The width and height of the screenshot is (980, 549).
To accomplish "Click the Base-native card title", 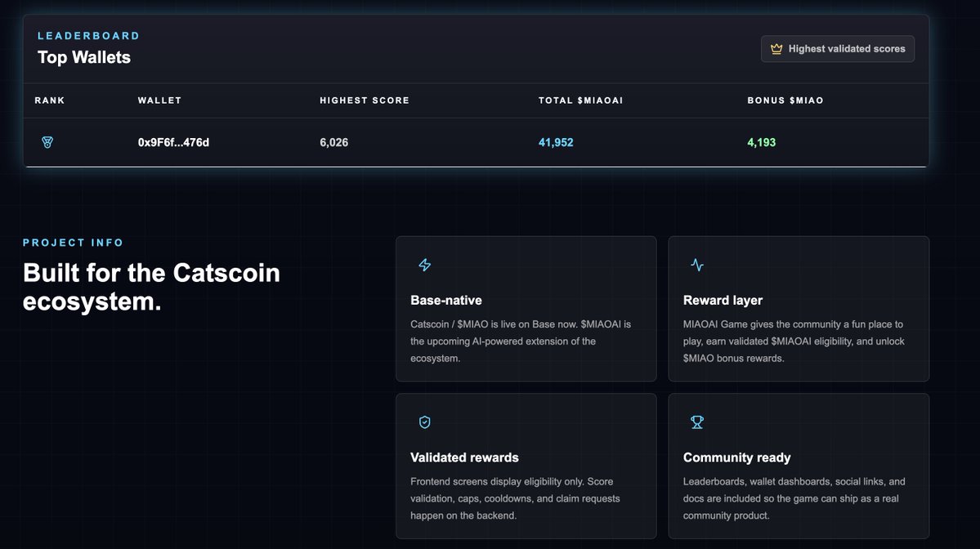I will point(446,301).
